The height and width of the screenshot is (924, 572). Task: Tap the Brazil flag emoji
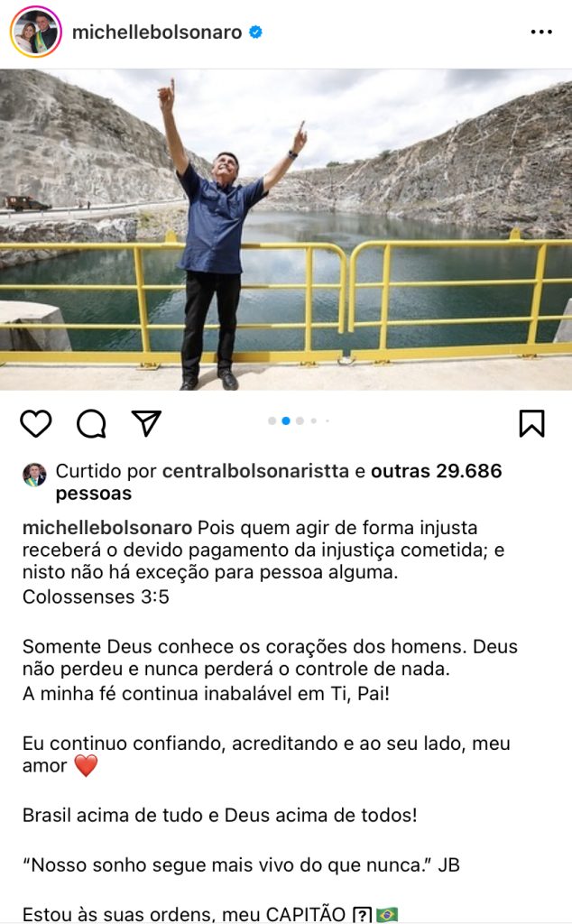pos(386,914)
